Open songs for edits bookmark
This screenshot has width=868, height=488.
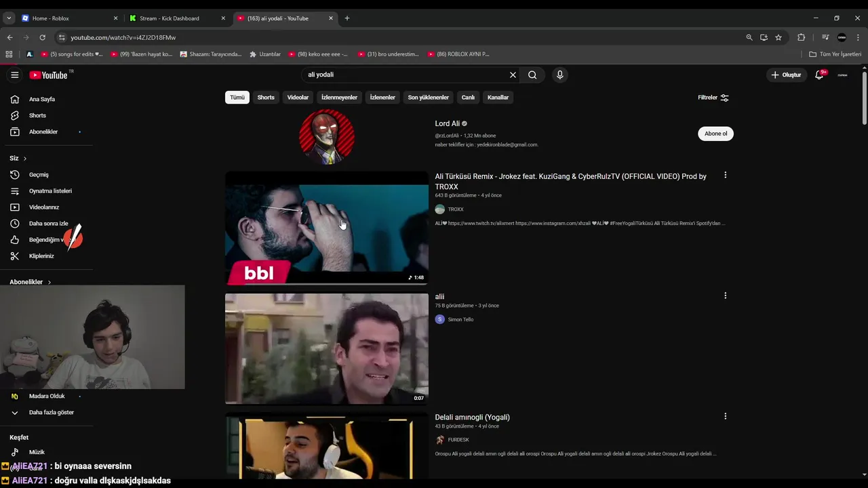(73, 54)
